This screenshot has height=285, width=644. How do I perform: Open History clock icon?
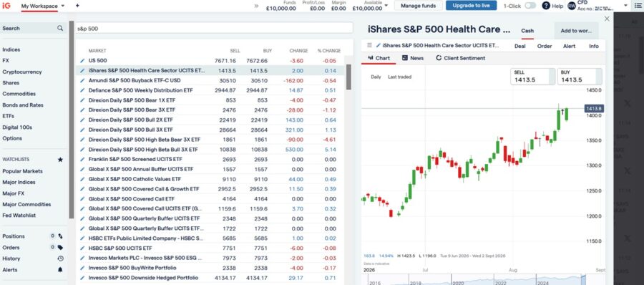[x=60, y=259]
